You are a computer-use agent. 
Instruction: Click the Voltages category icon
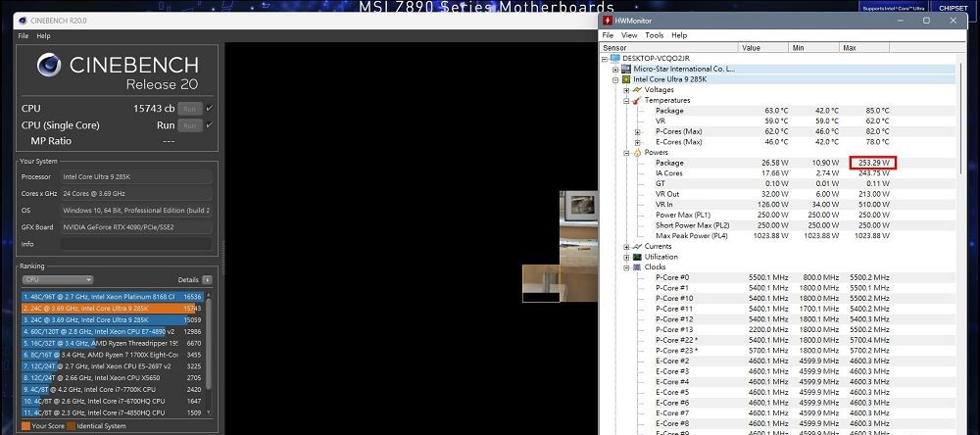(638, 90)
